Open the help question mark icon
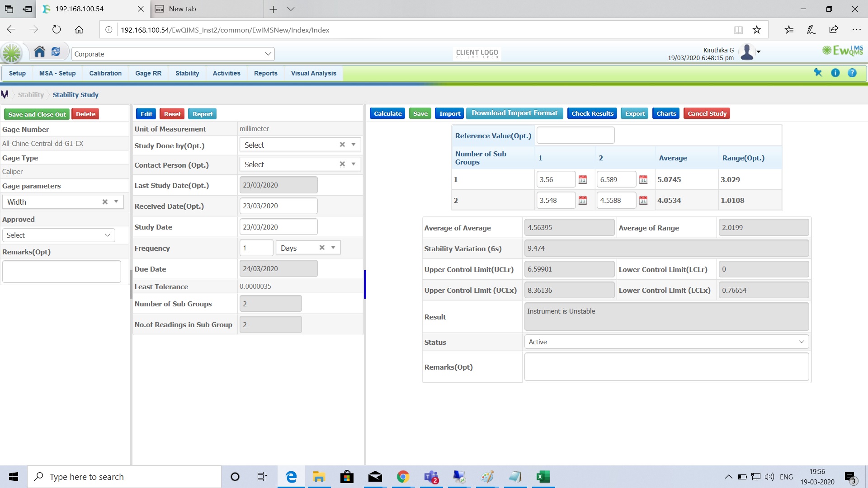The width and height of the screenshot is (868, 488). (x=852, y=73)
